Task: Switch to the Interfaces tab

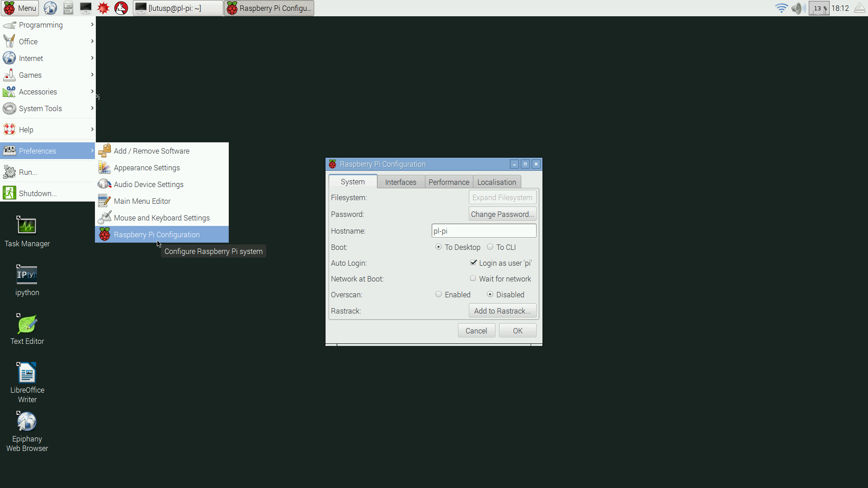Action: point(401,182)
